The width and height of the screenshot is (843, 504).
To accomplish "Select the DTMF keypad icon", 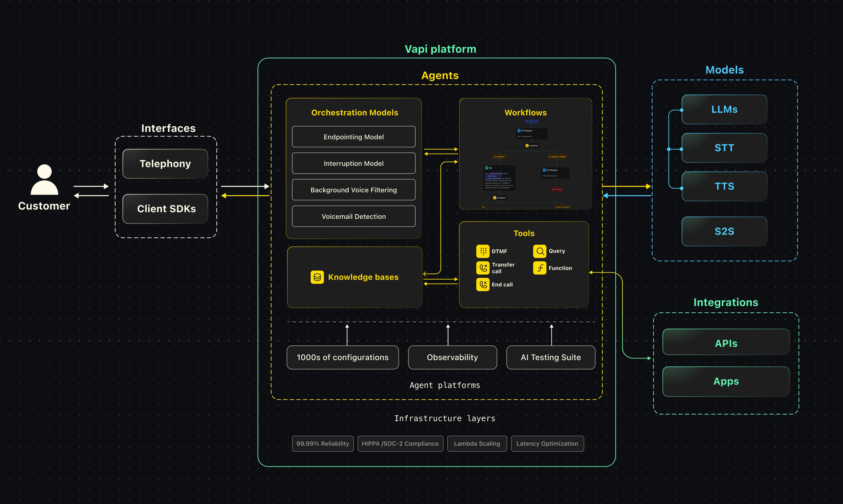I will 483,251.
